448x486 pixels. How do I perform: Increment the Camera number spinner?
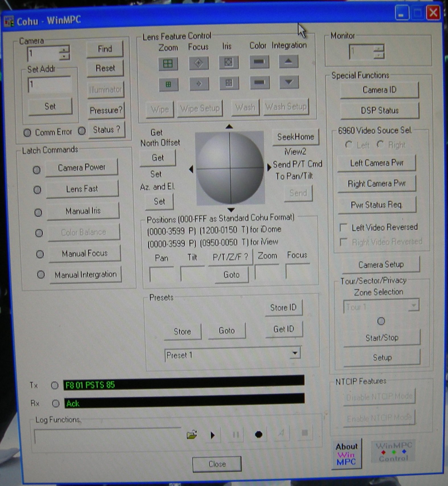pos(64,49)
